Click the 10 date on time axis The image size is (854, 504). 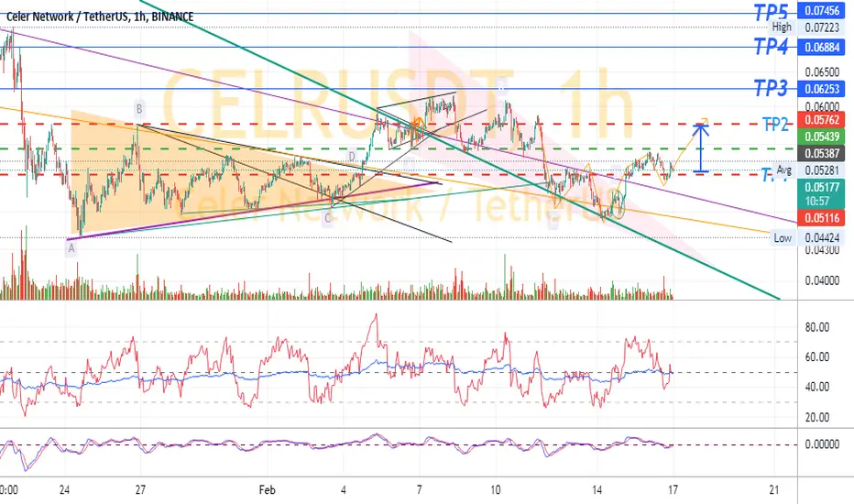point(495,490)
